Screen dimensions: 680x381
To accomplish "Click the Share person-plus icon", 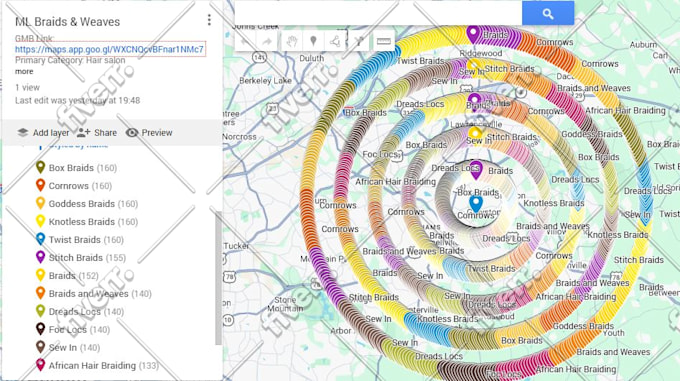I will point(83,133).
